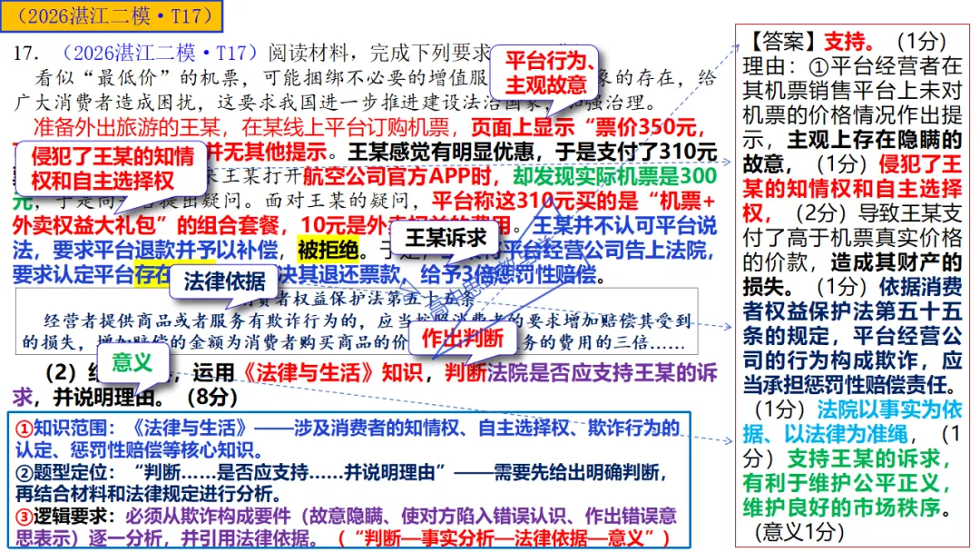Click the red text 《法律与生活》知识 in the question
The image size is (980, 552).
331,373
